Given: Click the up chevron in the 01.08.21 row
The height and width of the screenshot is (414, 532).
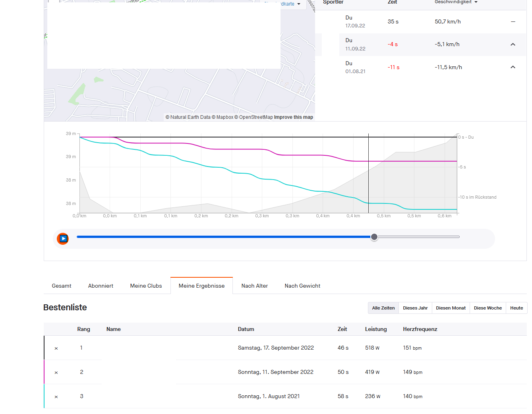Looking at the screenshot, I should tap(513, 67).
